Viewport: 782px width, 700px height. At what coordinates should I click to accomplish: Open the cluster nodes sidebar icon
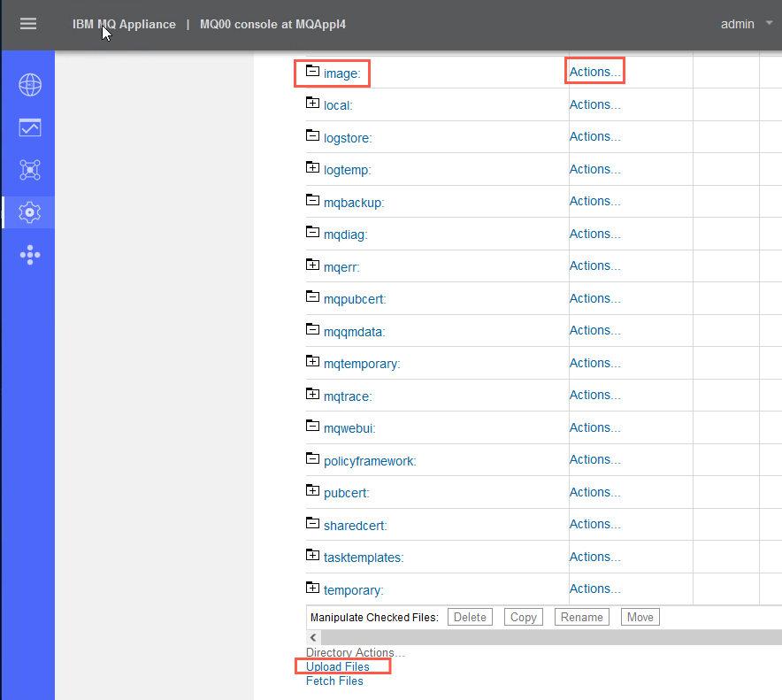click(x=30, y=170)
